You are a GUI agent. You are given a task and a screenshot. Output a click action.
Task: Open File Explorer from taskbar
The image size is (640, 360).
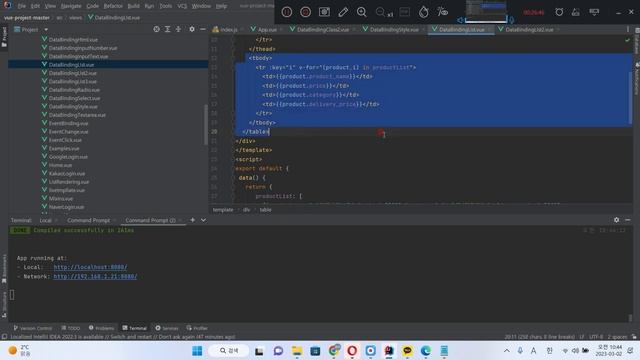tap(297, 351)
